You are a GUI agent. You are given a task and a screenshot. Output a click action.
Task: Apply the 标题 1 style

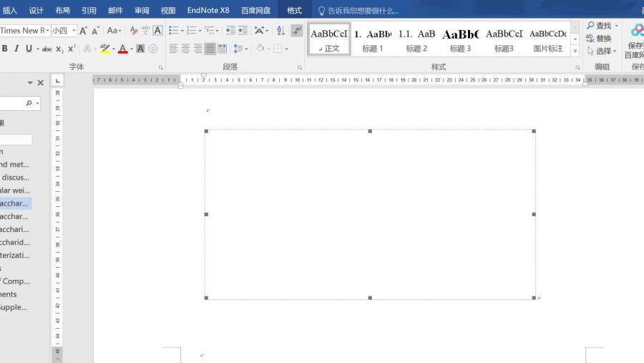click(373, 40)
